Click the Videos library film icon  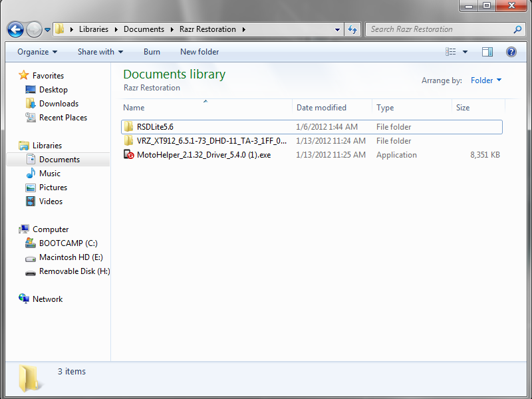point(31,201)
